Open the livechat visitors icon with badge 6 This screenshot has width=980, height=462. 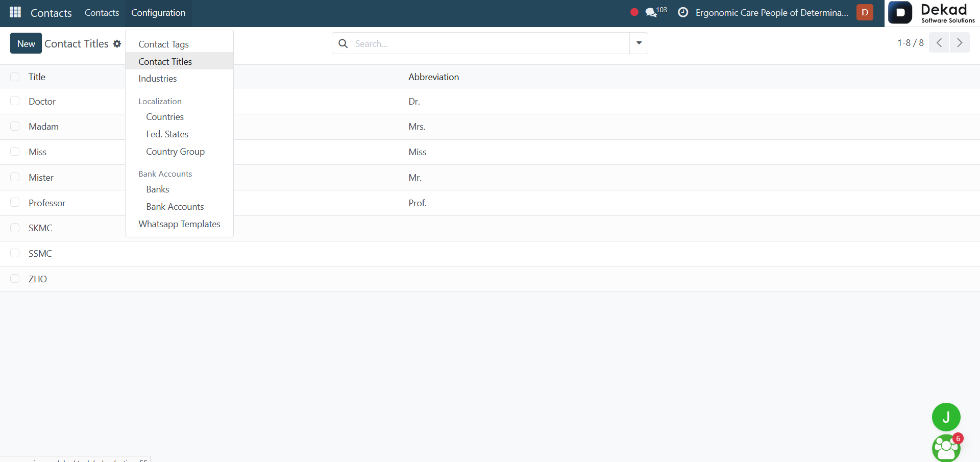tap(946, 448)
